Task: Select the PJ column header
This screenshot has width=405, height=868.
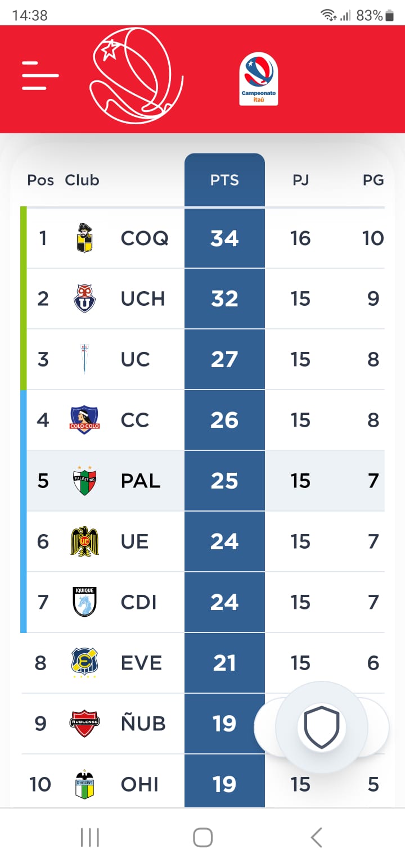Action: (300, 180)
